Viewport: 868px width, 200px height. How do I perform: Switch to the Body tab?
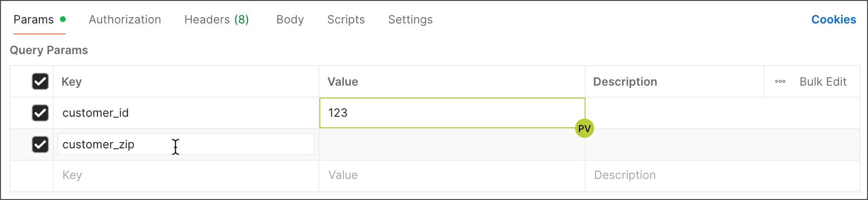point(290,20)
